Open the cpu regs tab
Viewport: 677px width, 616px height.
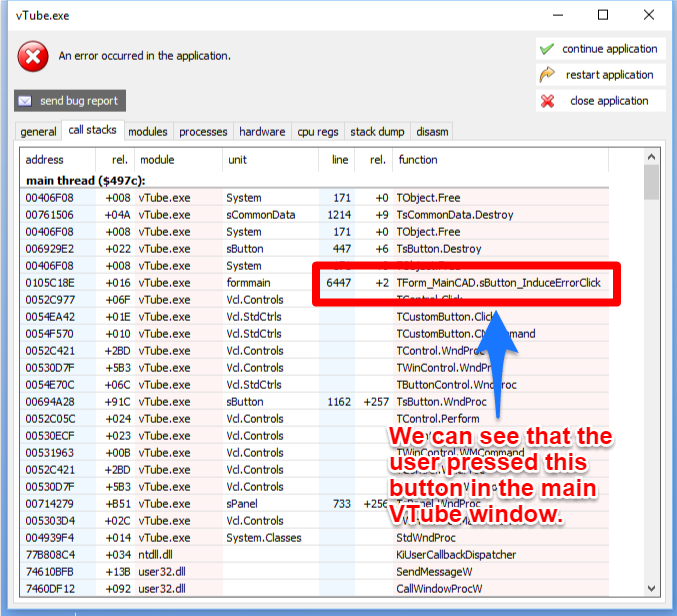coord(318,132)
